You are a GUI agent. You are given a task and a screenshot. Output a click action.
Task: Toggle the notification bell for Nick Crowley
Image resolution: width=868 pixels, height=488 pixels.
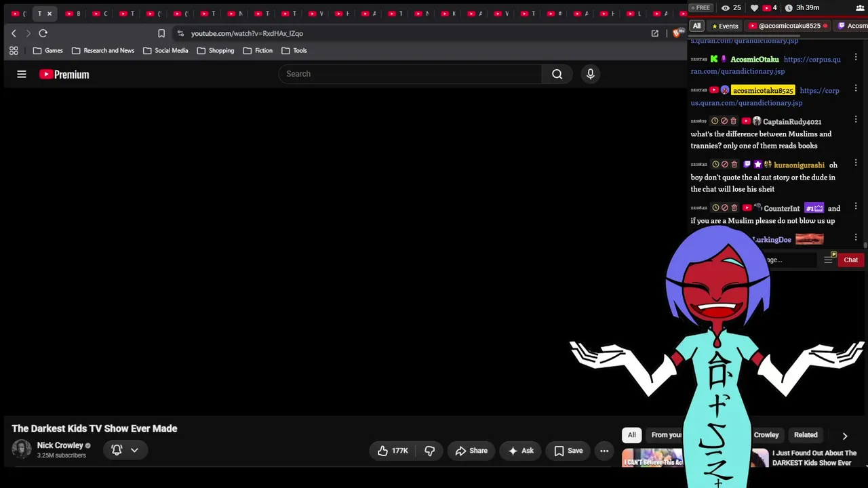click(x=117, y=450)
